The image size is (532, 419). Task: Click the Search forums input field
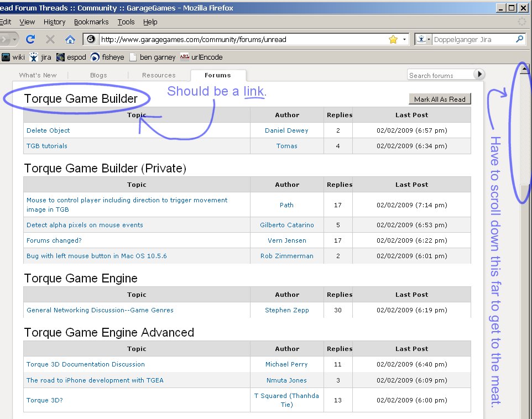click(x=440, y=75)
